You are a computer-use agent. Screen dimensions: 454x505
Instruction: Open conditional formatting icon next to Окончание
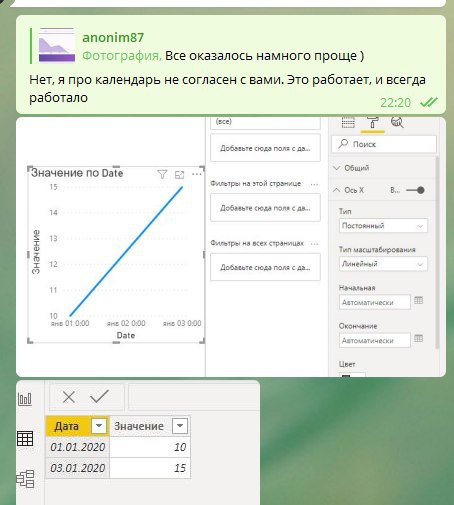pyautogui.click(x=419, y=338)
